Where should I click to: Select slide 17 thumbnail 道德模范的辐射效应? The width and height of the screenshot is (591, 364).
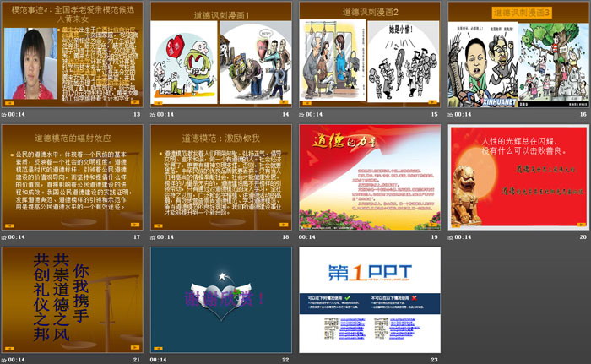click(73, 177)
